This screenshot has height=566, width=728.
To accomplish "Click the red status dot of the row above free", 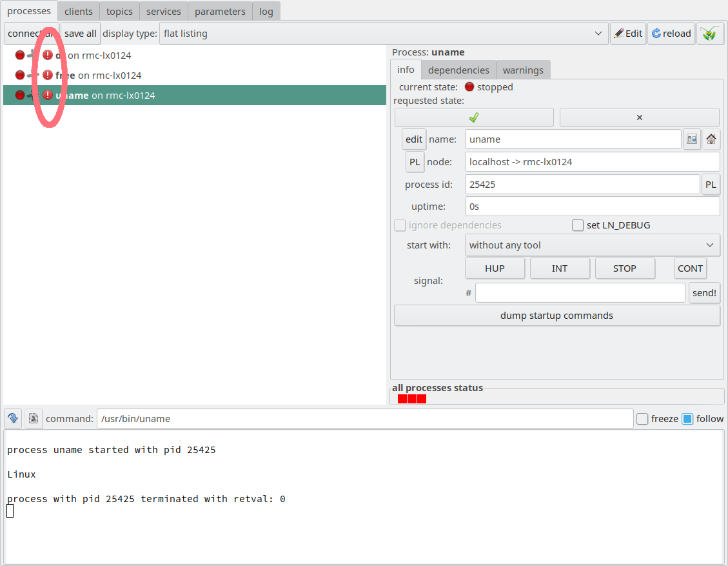I will tap(20, 55).
